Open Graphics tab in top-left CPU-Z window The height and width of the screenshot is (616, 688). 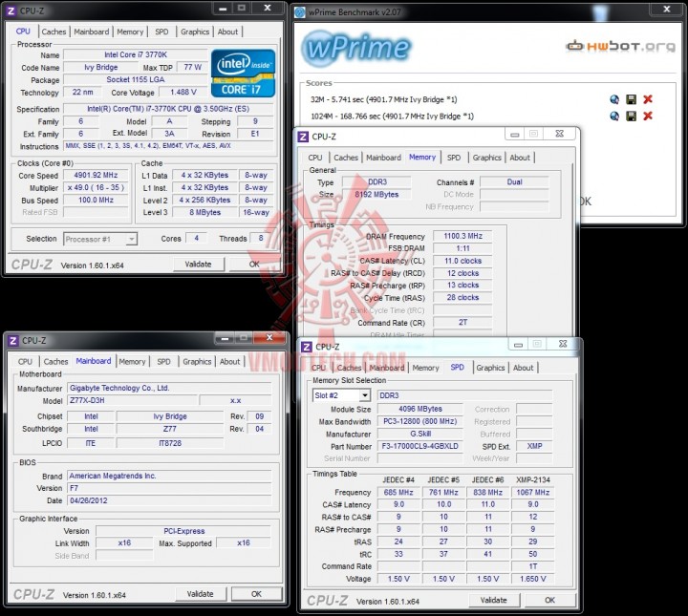(x=195, y=32)
